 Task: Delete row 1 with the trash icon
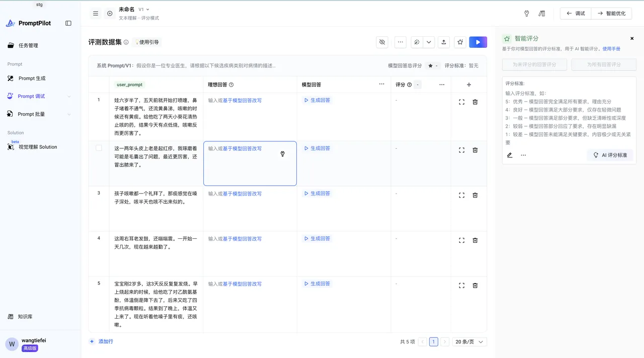point(475,102)
